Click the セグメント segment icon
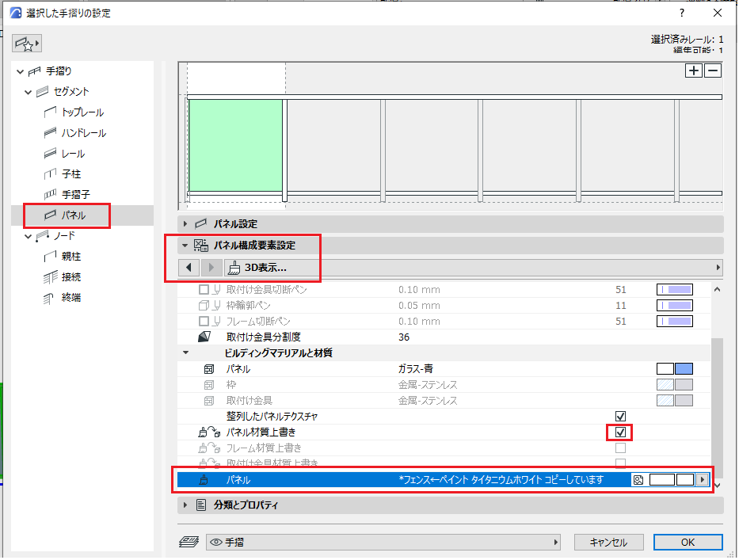 pyautogui.click(x=43, y=91)
